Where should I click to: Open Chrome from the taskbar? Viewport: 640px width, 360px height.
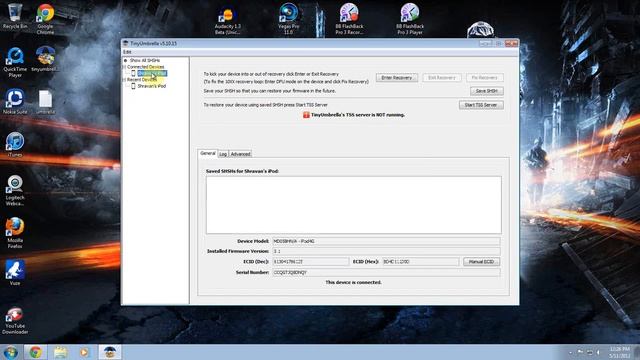[36, 352]
